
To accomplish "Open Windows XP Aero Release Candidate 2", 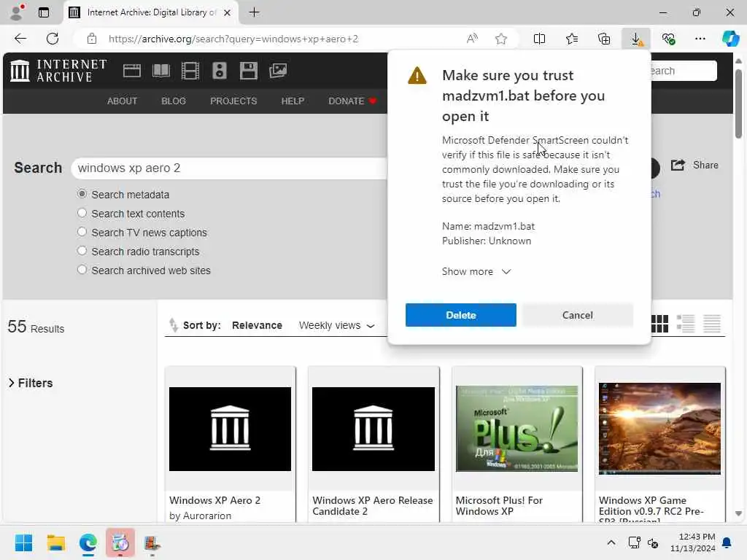I will tap(373, 506).
